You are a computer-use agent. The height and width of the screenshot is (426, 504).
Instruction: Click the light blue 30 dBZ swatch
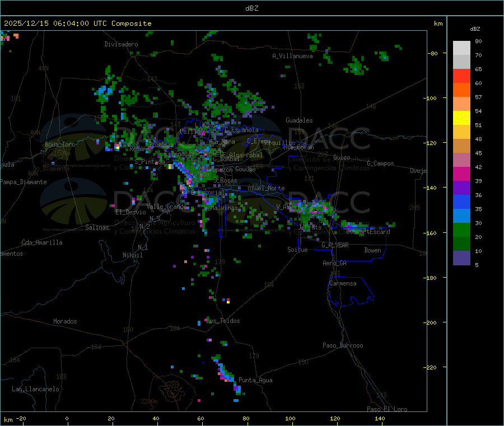[x=461, y=216]
